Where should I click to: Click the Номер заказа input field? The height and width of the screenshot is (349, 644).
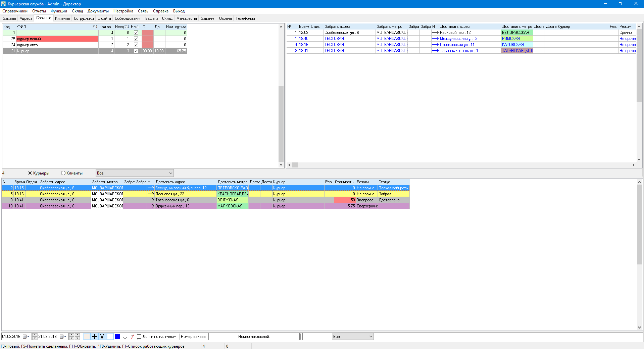point(221,337)
